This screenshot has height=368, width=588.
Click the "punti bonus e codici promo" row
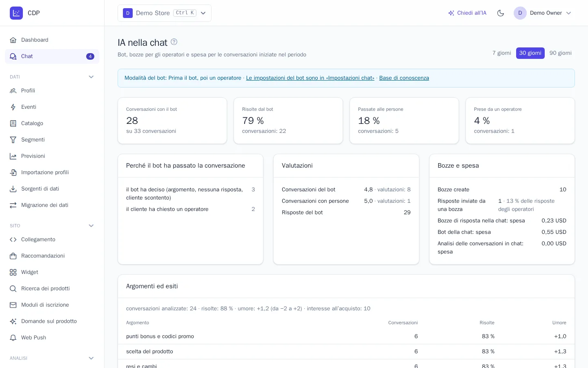(346, 337)
